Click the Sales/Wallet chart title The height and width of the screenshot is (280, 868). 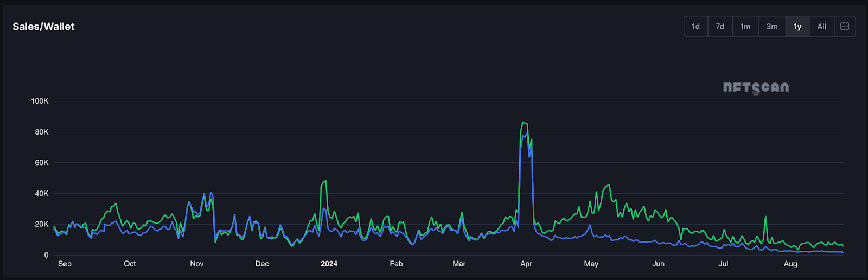43,27
